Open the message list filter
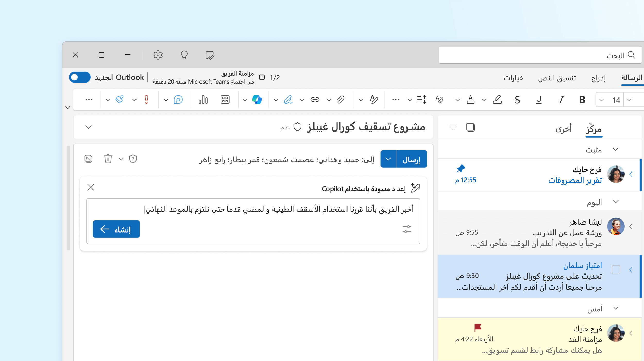This screenshot has width=644, height=361. click(x=453, y=127)
